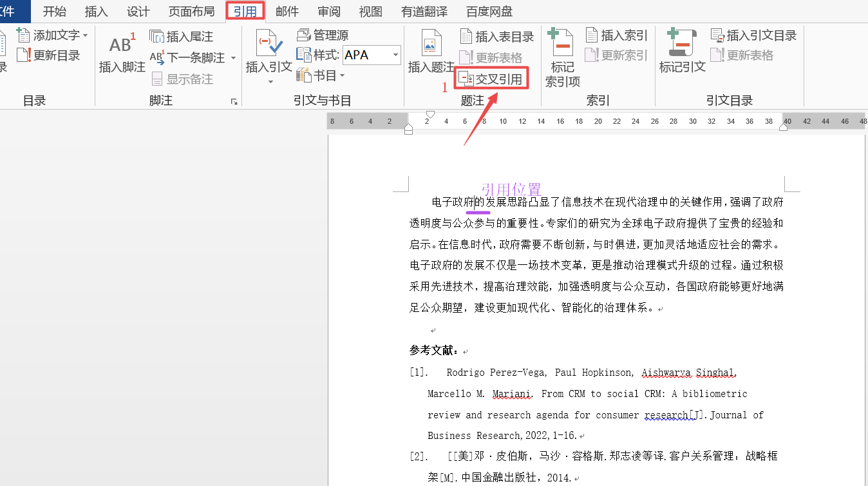Switch to the 邮件 tab
Screen dimensions: 868x486
pos(287,12)
